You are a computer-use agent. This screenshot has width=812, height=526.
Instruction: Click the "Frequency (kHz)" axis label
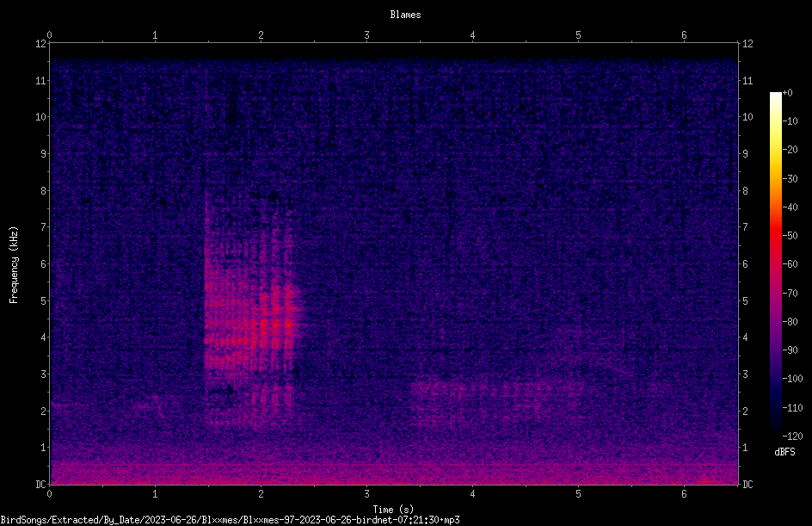[14, 265]
